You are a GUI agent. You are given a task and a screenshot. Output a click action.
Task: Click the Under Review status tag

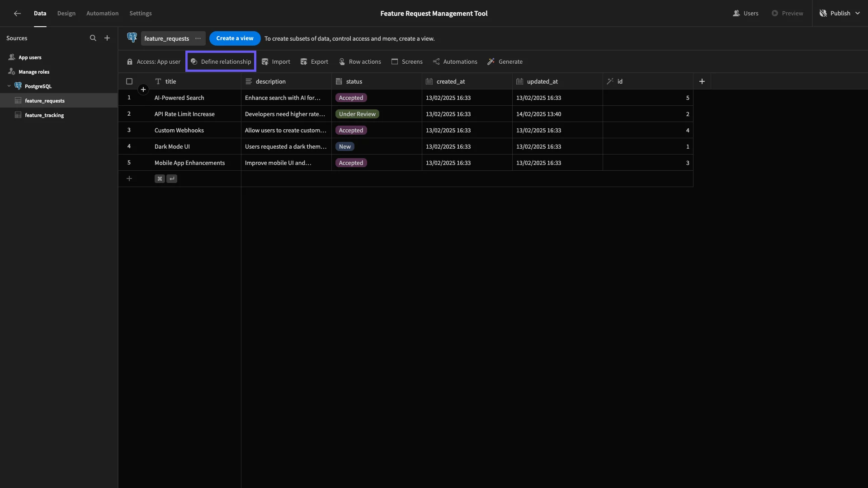point(357,114)
